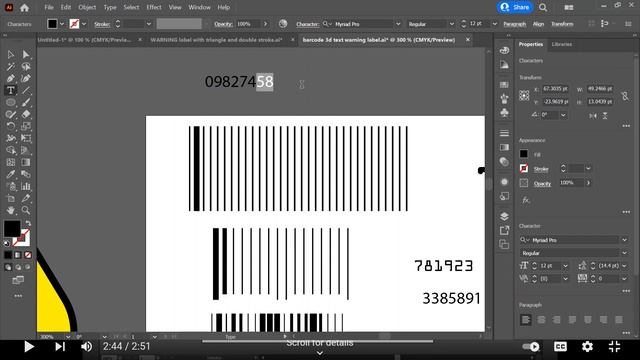Open font style Regular dropdown in control bar
The height and width of the screenshot is (360, 640).
[451, 24]
